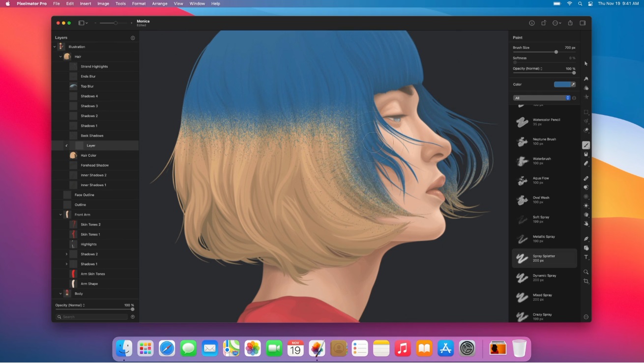Open the customize tools ellipsis below Crop
644x363 pixels.
(586, 317)
